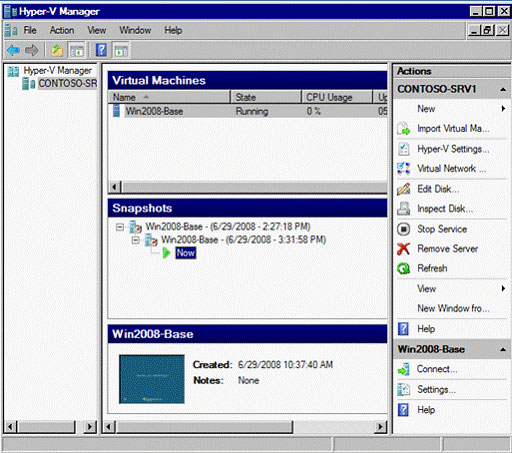Select CONTOSO-SR server in tree
The width and height of the screenshot is (512, 453).
68,83
